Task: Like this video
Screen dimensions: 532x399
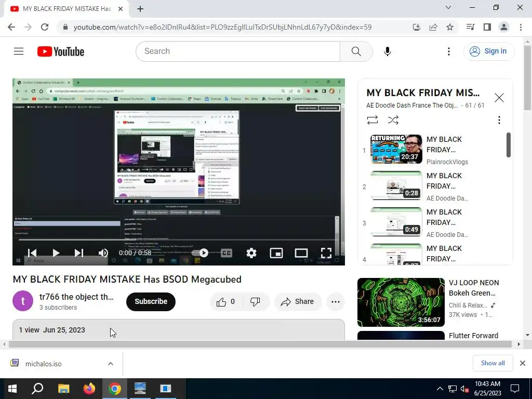Action: (225, 302)
